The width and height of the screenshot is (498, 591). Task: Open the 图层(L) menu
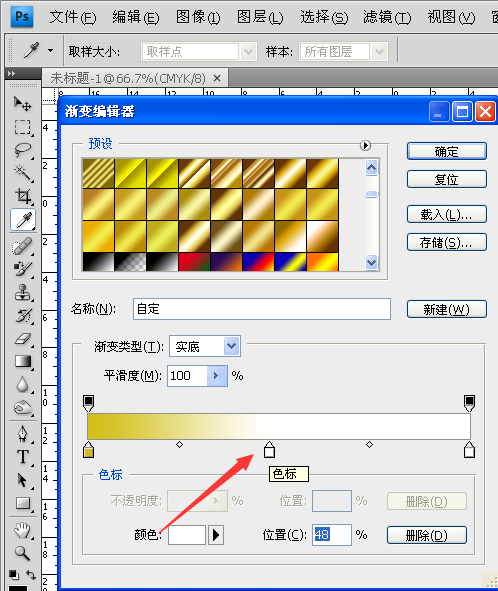pos(260,17)
